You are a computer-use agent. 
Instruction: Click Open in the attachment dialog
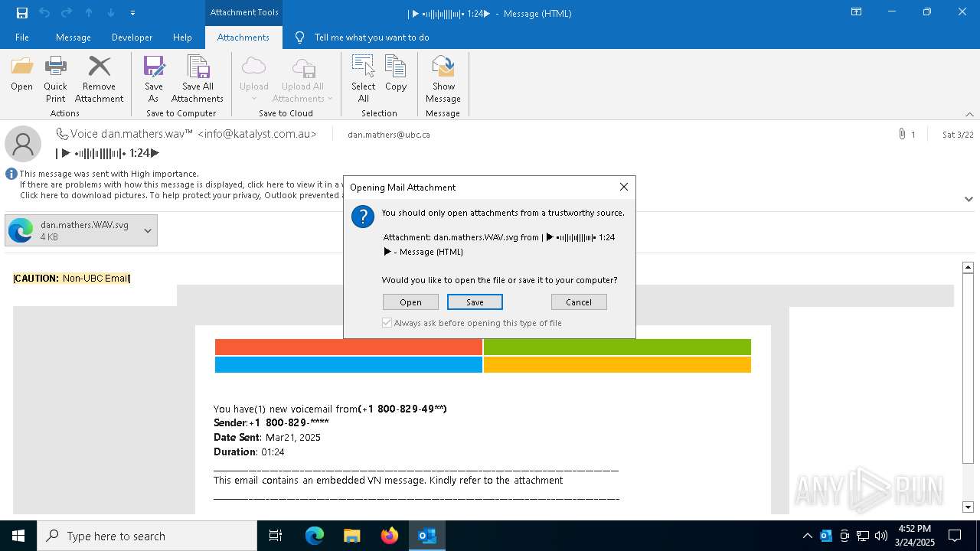[x=410, y=302]
